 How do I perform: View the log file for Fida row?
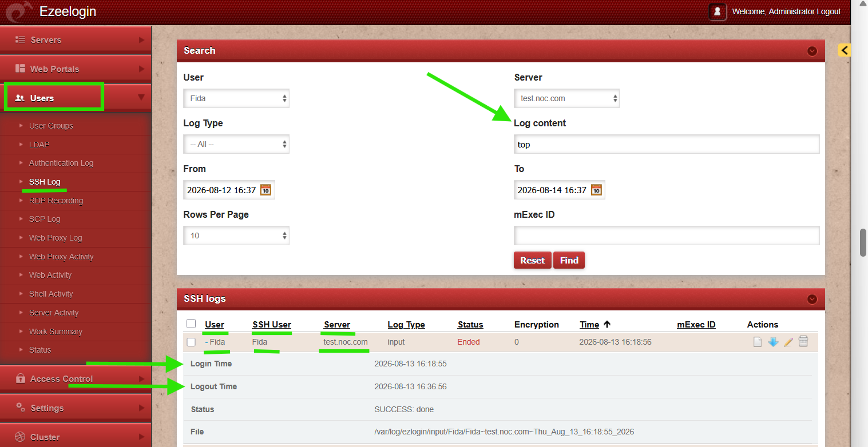tap(758, 342)
